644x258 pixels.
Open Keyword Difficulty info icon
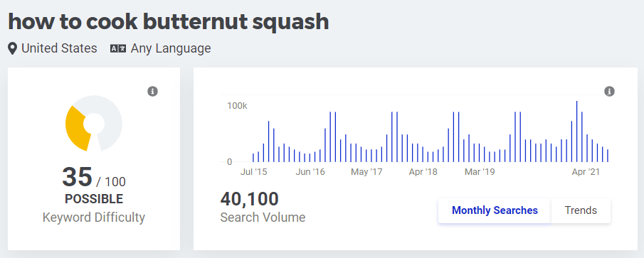point(152,91)
